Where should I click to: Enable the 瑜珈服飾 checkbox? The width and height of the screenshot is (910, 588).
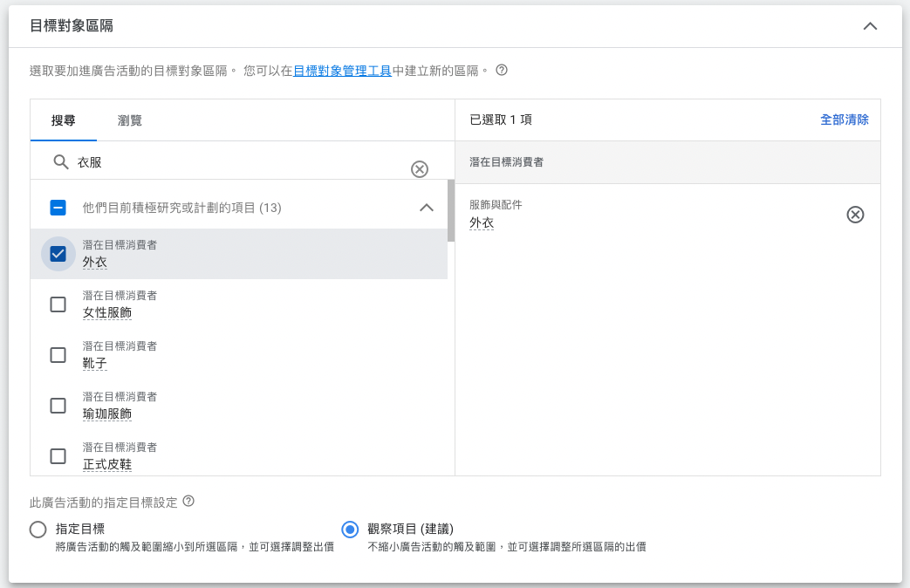[x=58, y=406]
